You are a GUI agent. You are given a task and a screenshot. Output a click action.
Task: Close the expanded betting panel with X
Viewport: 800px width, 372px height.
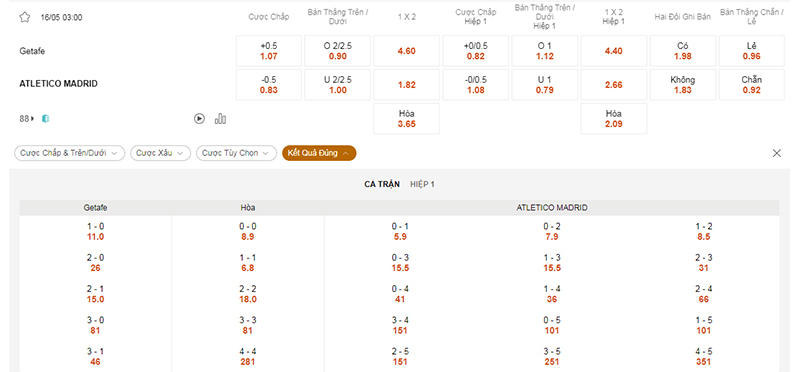coord(777,153)
